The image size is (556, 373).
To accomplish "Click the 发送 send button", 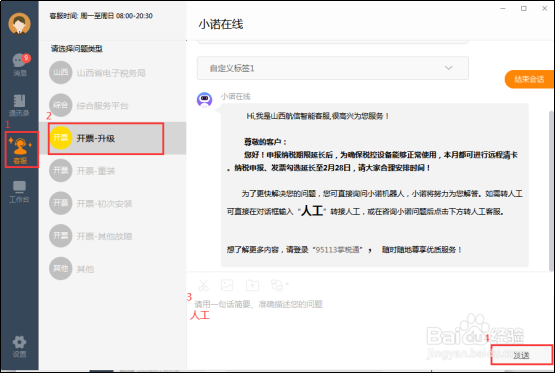I will (522, 355).
